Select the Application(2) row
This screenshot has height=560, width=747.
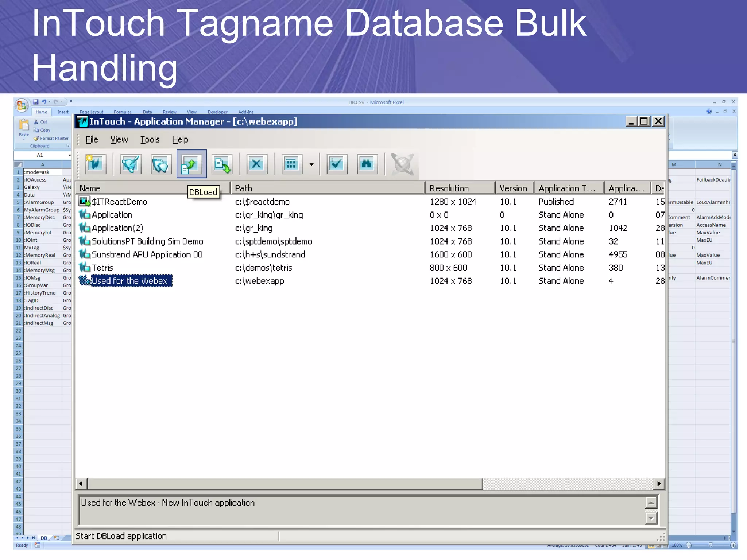coord(370,228)
